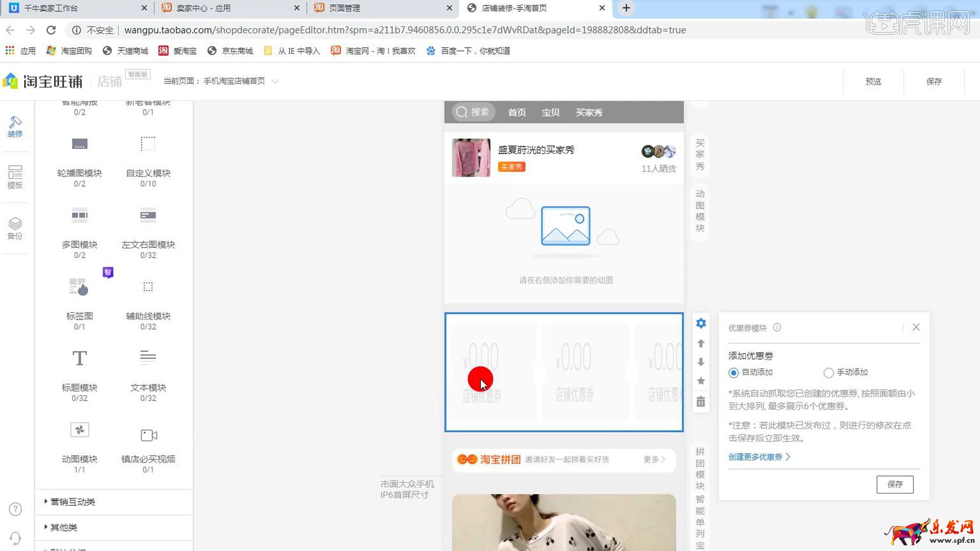
Task: Expand the 营销互动类 category
Action: pos(72,502)
